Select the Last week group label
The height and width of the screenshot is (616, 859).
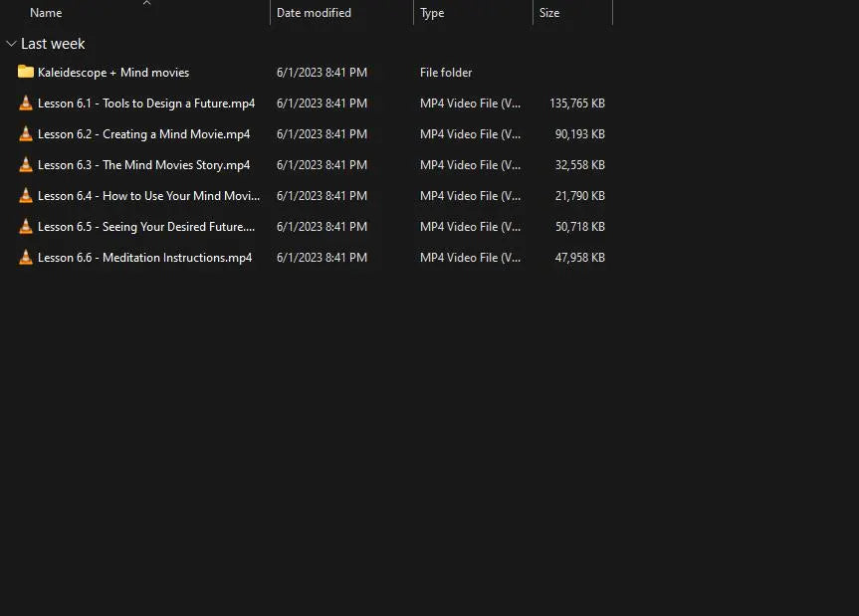click(53, 44)
